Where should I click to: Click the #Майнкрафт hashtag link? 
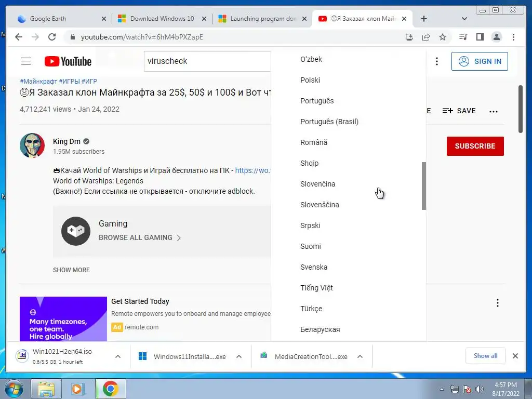click(38, 82)
